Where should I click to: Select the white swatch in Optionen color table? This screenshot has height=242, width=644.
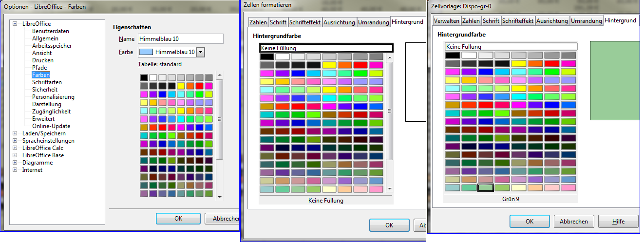point(153,77)
